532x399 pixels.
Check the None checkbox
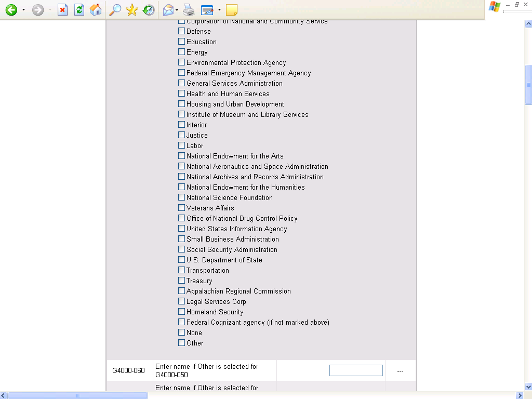click(181, 332)
